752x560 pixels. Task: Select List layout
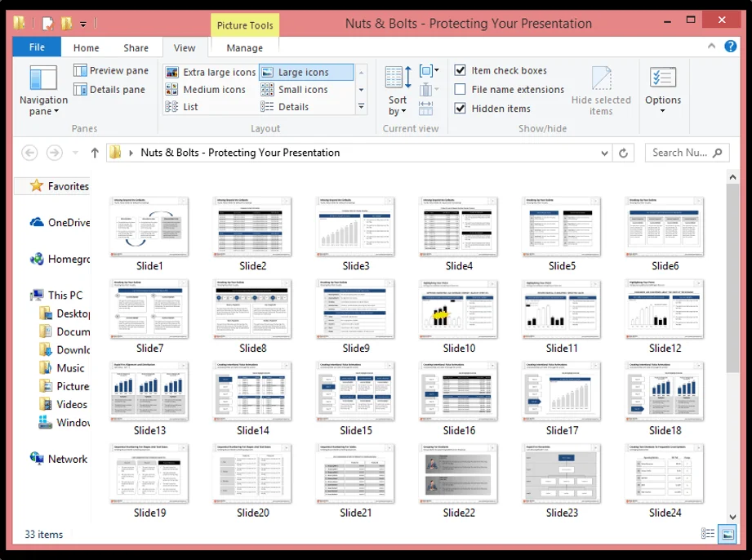pos(181,107)
